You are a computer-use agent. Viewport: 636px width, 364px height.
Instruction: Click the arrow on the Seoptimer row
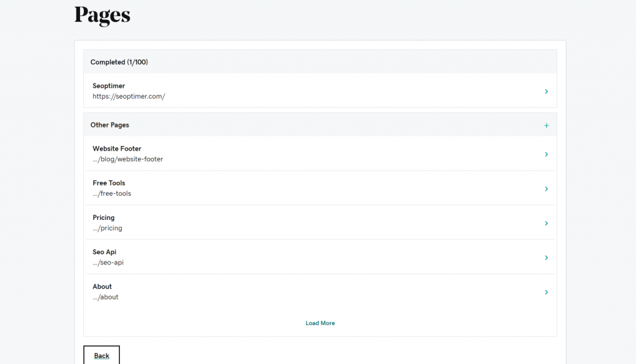tap(546, 91)
